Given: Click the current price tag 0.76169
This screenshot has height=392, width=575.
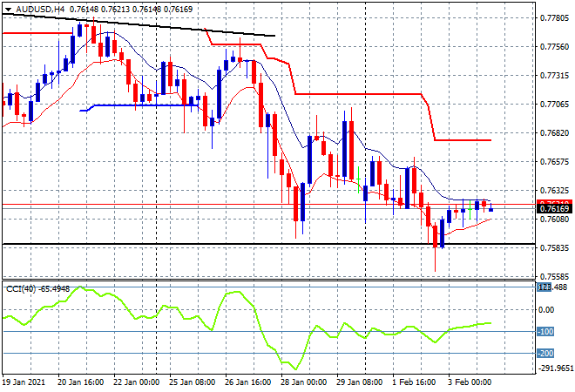Looking at the screenshot, I should [554, 210].
